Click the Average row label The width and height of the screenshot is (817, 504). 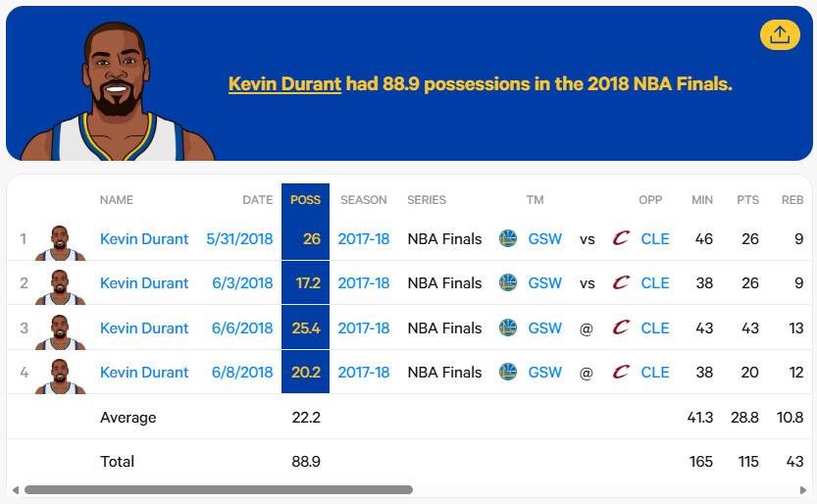(x=128, y=418)
